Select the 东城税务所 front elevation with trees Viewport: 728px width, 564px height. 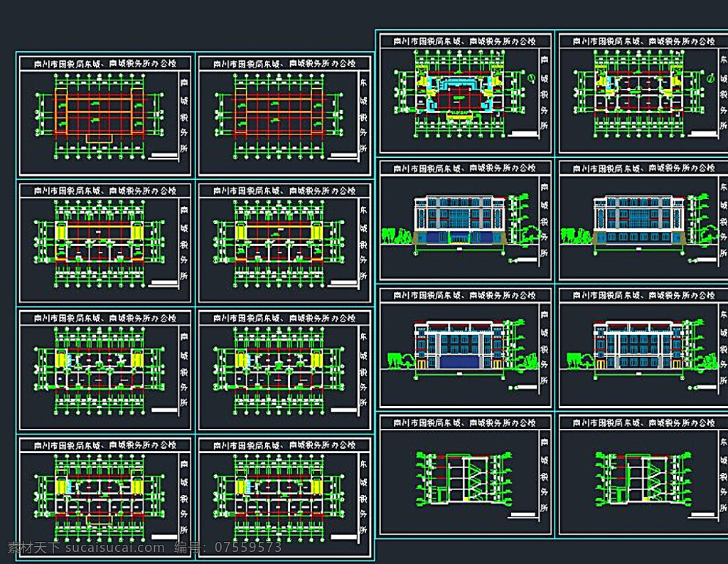click(x=644, y=220)
